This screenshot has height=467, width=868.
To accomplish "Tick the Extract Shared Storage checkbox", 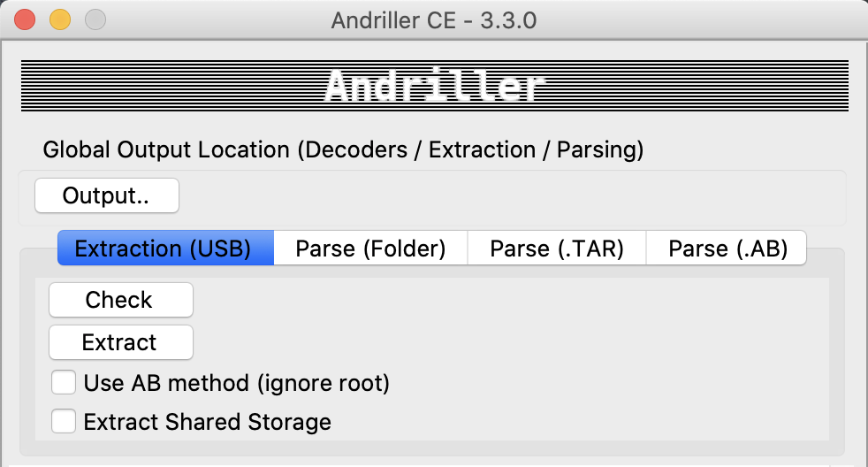I will click(x=64, y=422).
